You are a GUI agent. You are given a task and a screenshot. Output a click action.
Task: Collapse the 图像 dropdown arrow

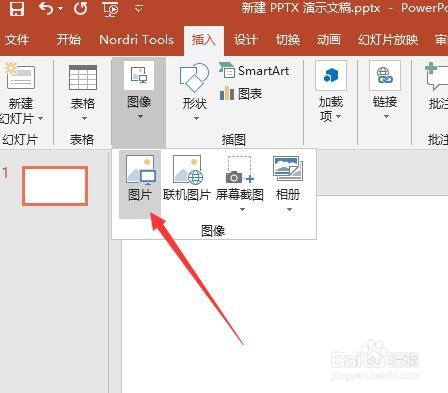coord(140,117)
